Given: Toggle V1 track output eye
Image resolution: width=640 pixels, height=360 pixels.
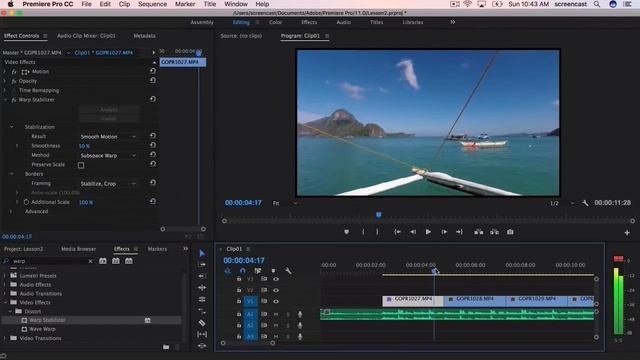Looking at the screenshot, I should coord(276,301).
